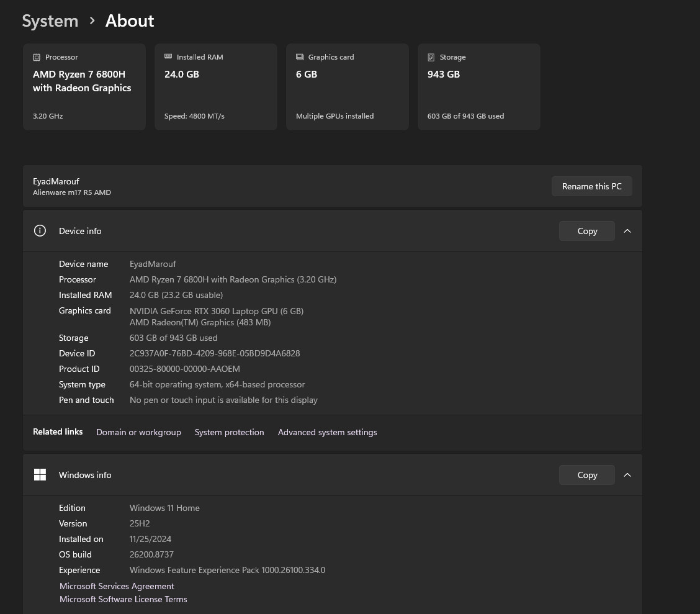This screenshot has height=614, width=700.
Task: Open the Installed RAM 24.0 GB card
Action: pyautogui.click(x=216, y=87)
